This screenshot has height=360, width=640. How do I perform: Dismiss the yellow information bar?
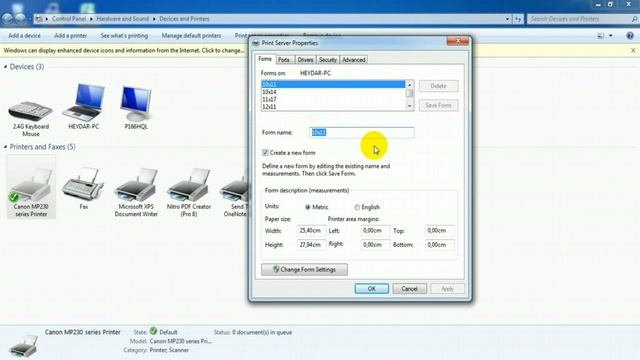point(633,51)
